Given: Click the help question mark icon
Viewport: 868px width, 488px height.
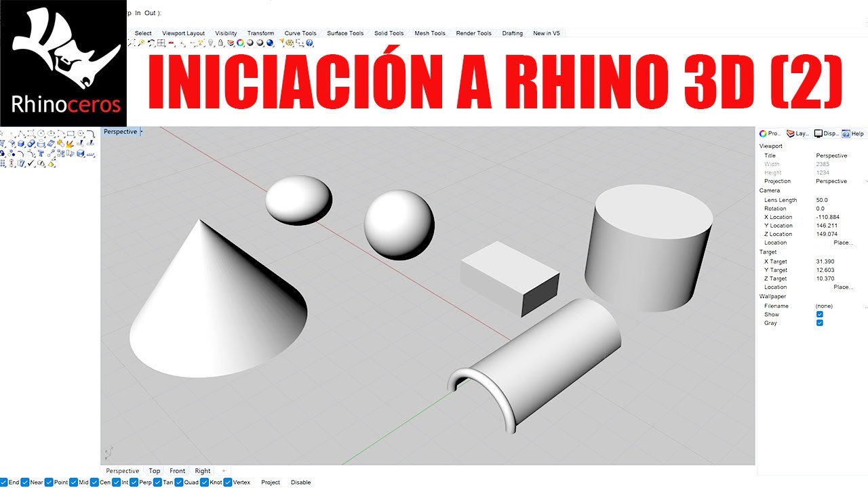Looking at the screenshot, I should point(309,43).
